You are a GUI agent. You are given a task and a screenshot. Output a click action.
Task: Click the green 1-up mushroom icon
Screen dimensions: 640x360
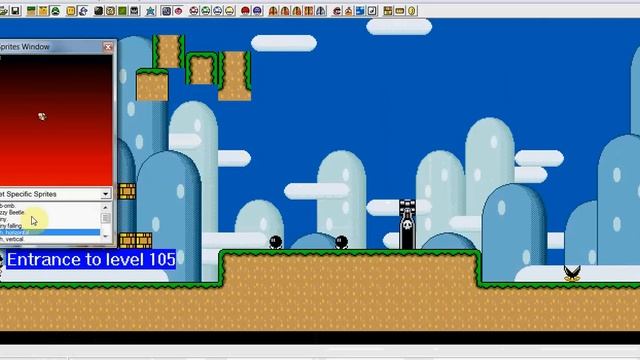click(206, 11)
